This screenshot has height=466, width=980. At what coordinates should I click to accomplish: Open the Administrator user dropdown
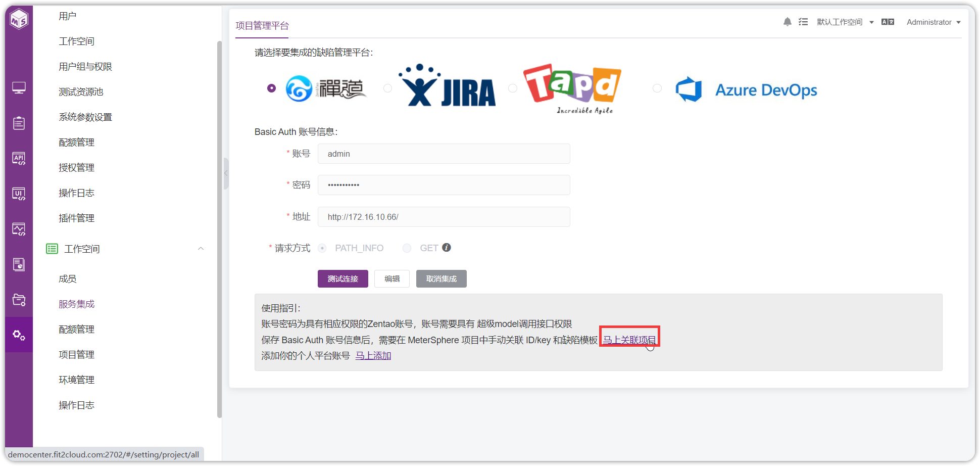[934, 22]
